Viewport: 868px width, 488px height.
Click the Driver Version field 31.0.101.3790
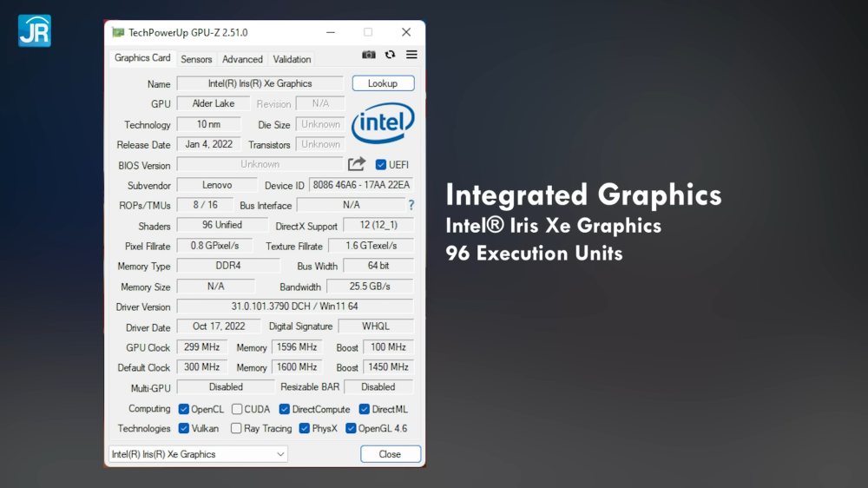coord(295,307)
